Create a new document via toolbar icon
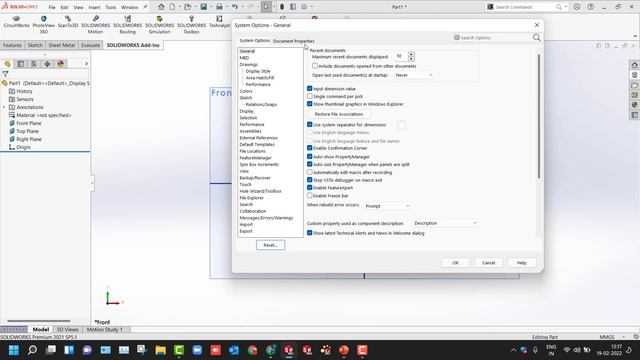The height and width of the screenshot is (360, 640). 172,7
